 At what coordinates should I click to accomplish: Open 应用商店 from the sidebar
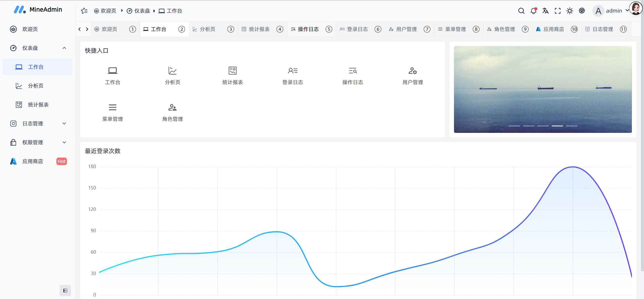click(x=33, y=161)
